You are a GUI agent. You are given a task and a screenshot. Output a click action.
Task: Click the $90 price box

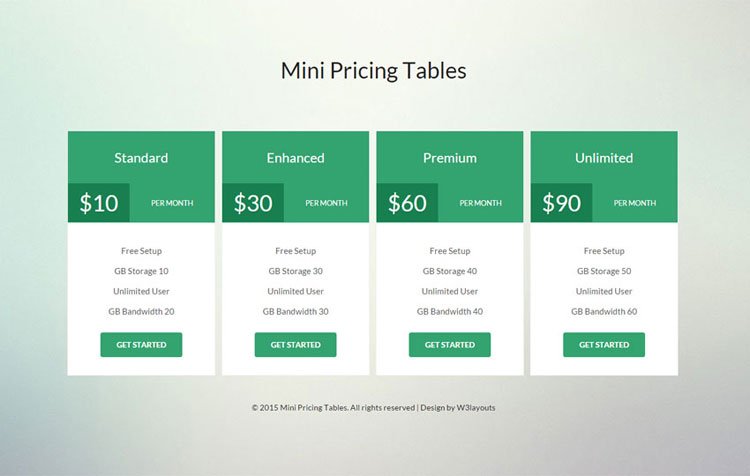click(x=562, y=203)
